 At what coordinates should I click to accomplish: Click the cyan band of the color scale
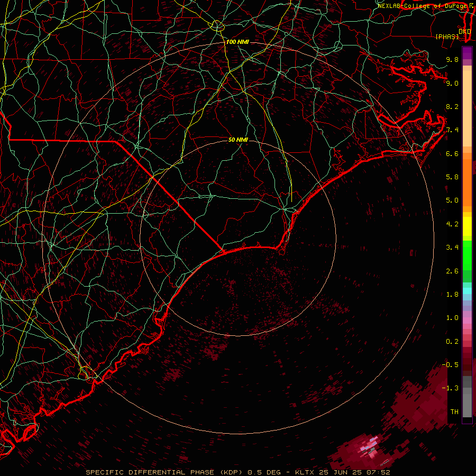pos(467,291)
